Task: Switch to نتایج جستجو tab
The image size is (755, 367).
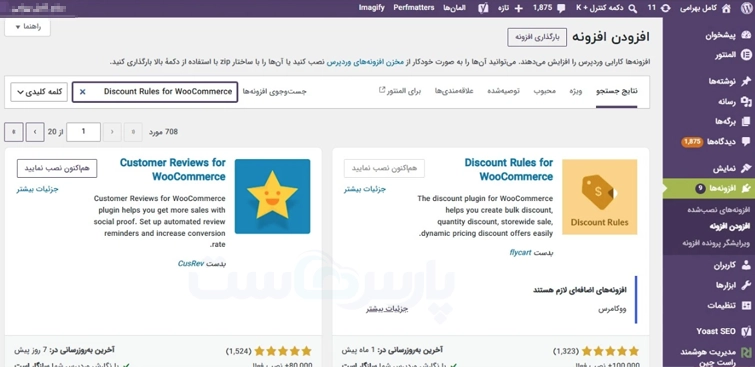Action: pos(616,91)
